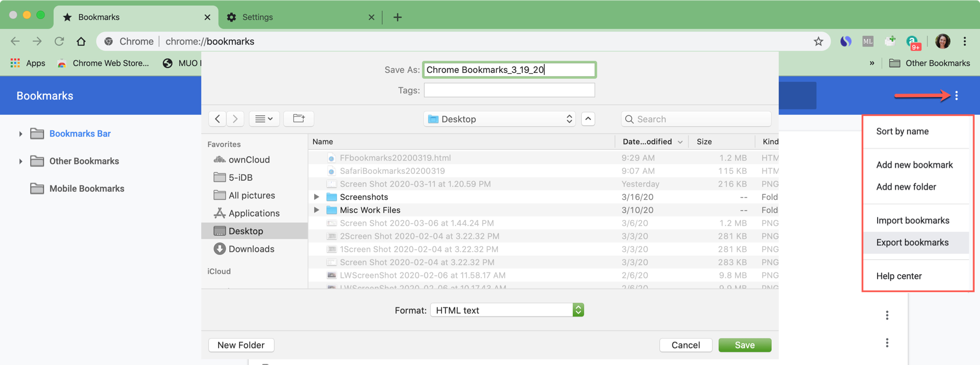Viewport: 980px width, 365px height.
Task: Open the Chrome profile avatar
Action: pyautogui.click(x=943, y=41)
